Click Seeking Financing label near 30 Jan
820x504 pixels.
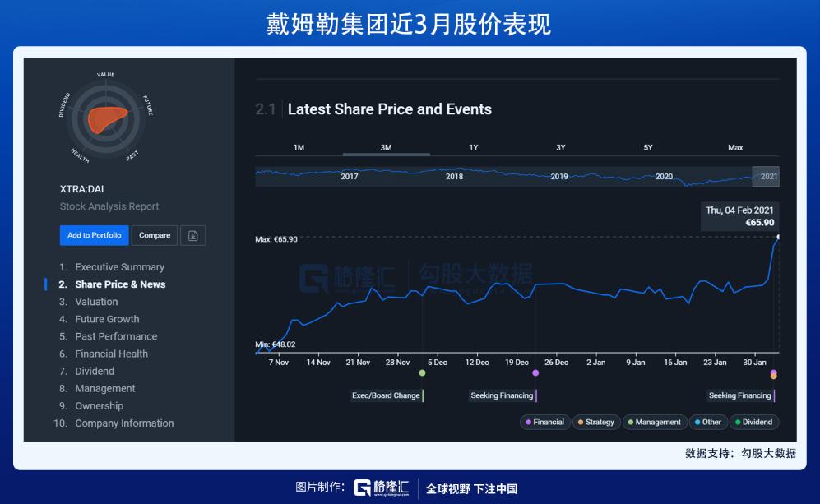tap(740, 395)
